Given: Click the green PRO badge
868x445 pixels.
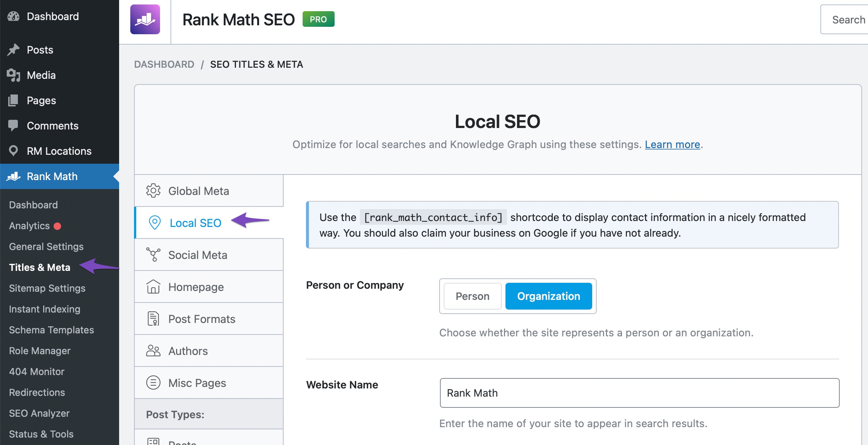Looking at the screenshot, I should coord(318,19).
